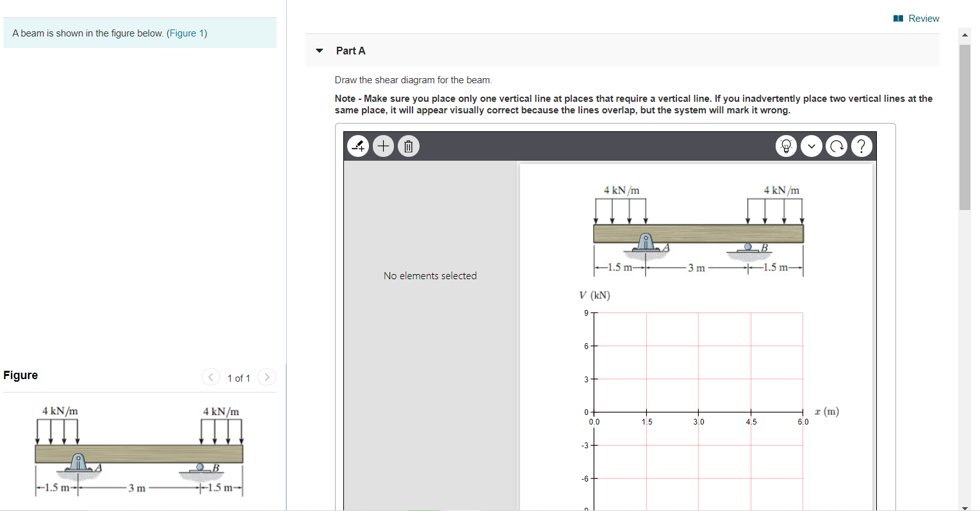Click the No elements selected panel
Screen dimensions: 980x511
(x=430, y=275)
